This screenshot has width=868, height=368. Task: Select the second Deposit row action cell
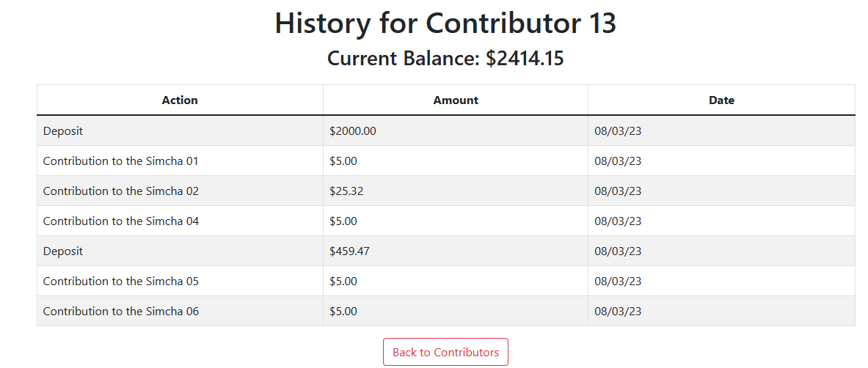coord(180,251)
